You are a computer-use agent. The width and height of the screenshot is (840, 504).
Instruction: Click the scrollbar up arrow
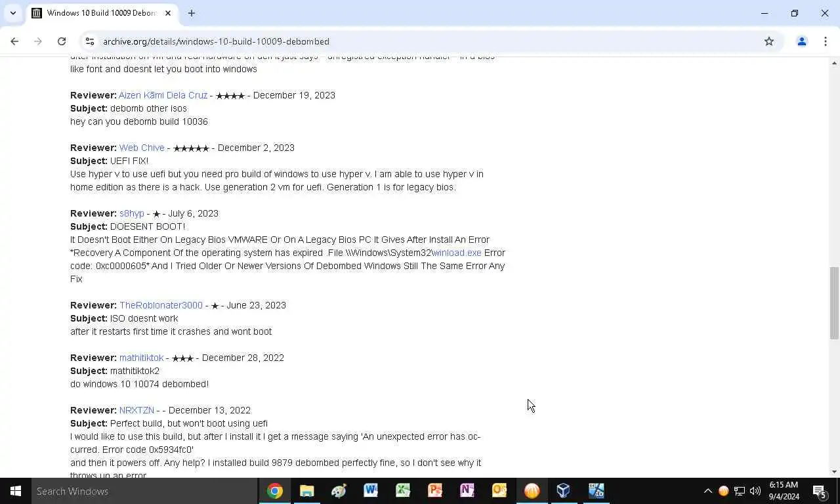tap(834, 63)
